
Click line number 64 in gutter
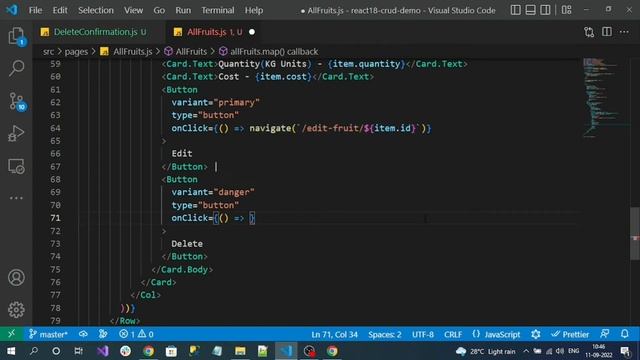[x=56, y=128]
